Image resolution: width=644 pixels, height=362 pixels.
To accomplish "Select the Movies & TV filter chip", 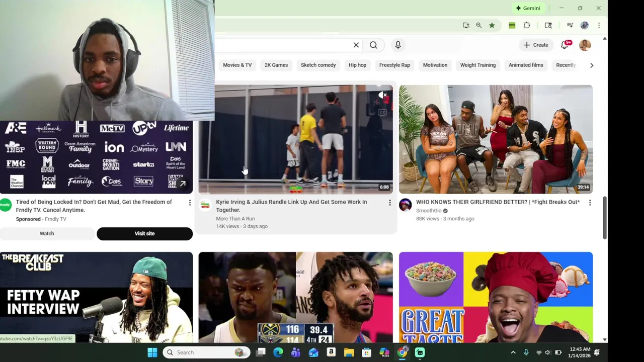I will click(237, 65).
